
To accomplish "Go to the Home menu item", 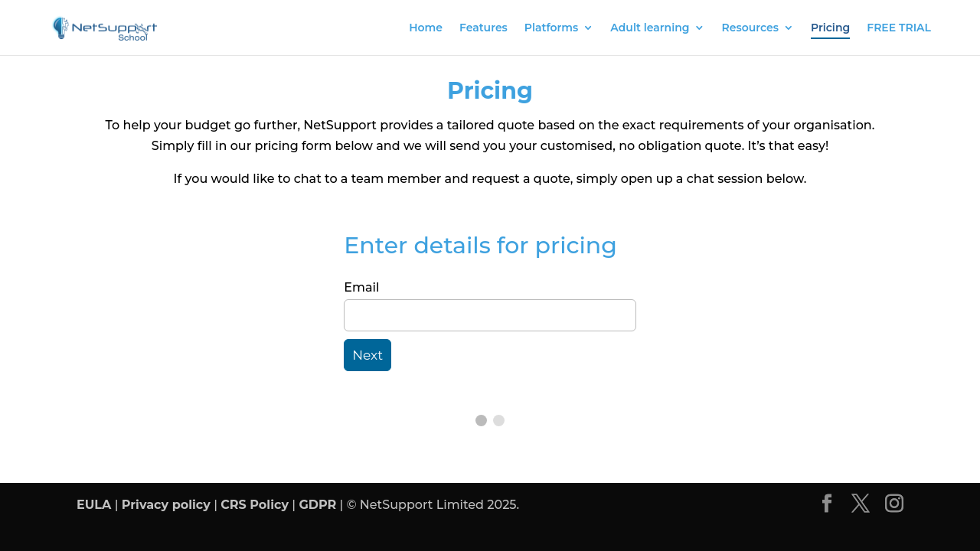I will 426,28.
